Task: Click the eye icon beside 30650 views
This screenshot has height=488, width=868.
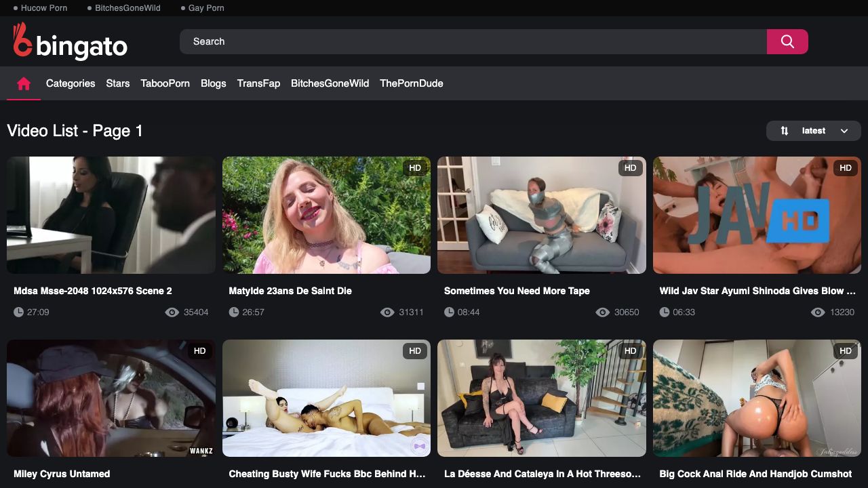Action: pos(602,312)
